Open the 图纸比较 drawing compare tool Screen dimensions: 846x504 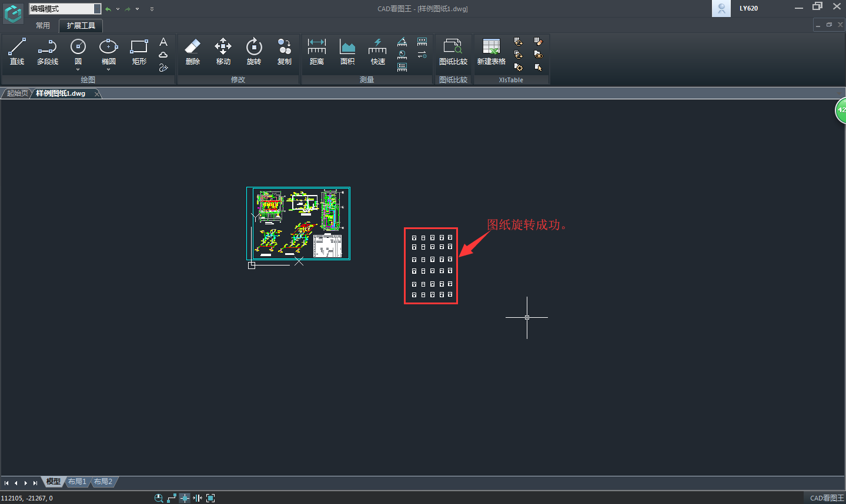(x=453, y=51)
